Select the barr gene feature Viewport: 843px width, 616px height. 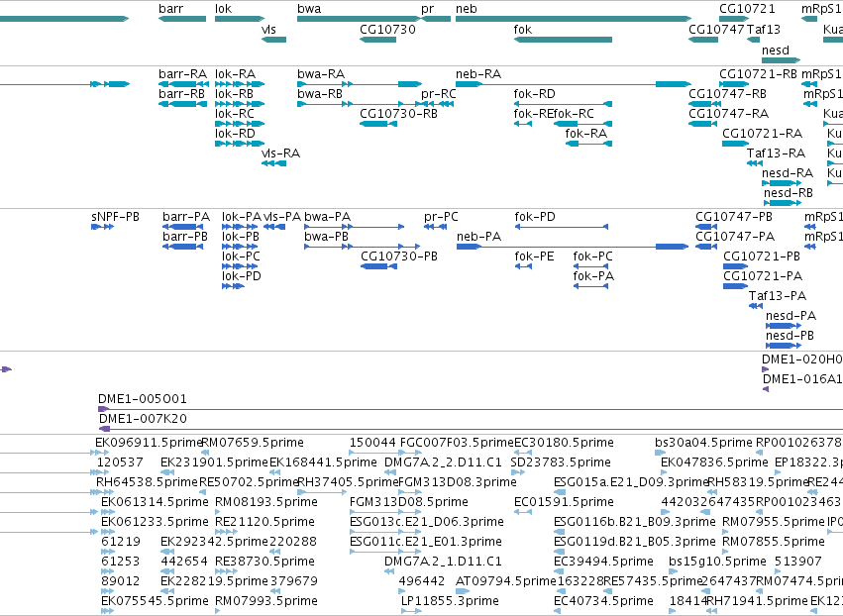182,19
